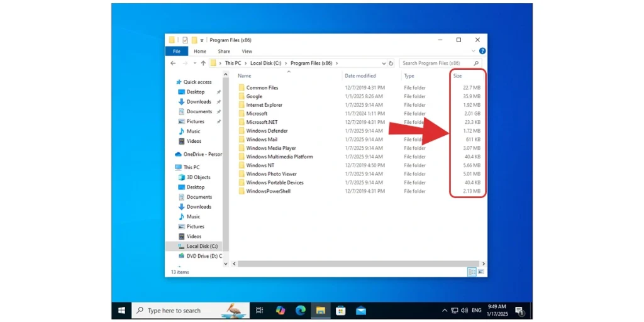Click the volume speaker tray icon
The image size is (644, 322).
point(465,311)
